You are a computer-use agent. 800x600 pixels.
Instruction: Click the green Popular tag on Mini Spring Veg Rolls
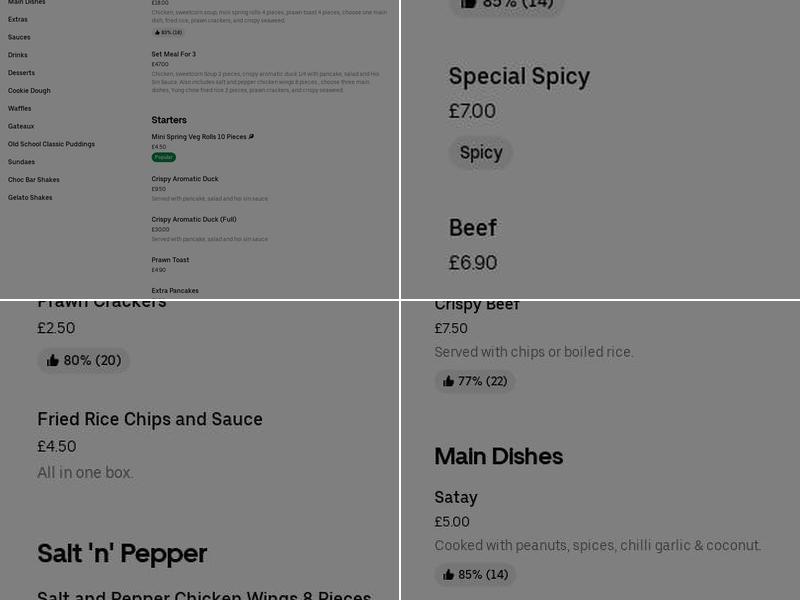point(162,156)
